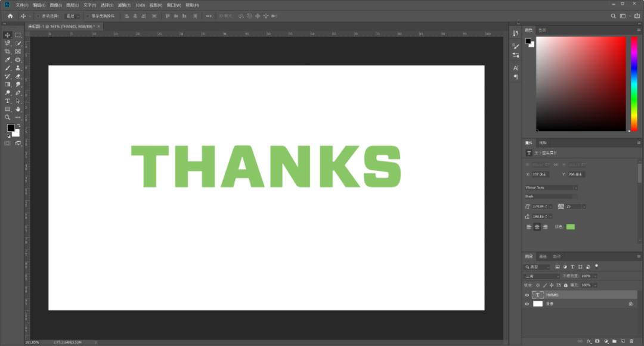Screen dimensions: 644x346
Task: Select the Horizontal Type tool
Action: [7, 101]
